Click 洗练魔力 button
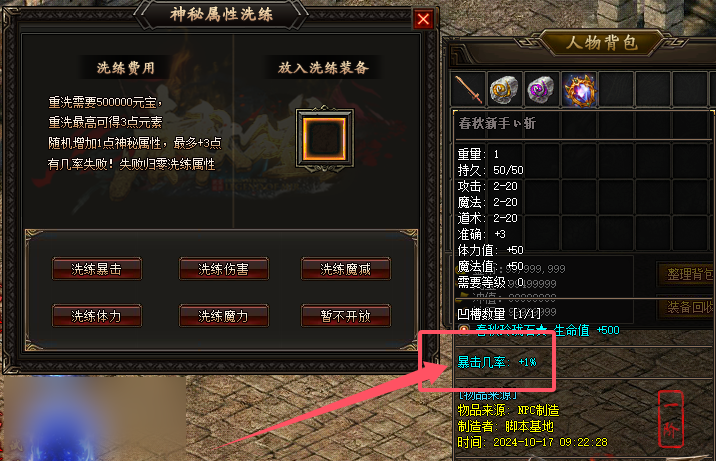Viewport: 716px width, 461px height. (223, 316)
